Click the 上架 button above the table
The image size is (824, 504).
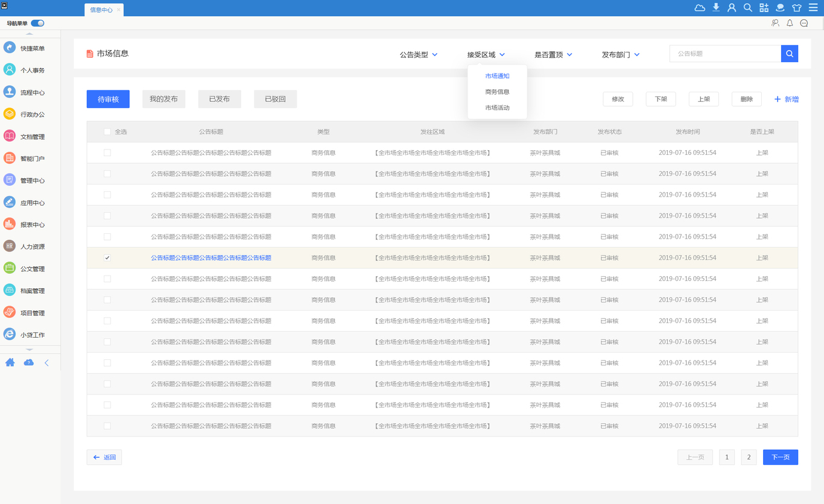[703, 99]
